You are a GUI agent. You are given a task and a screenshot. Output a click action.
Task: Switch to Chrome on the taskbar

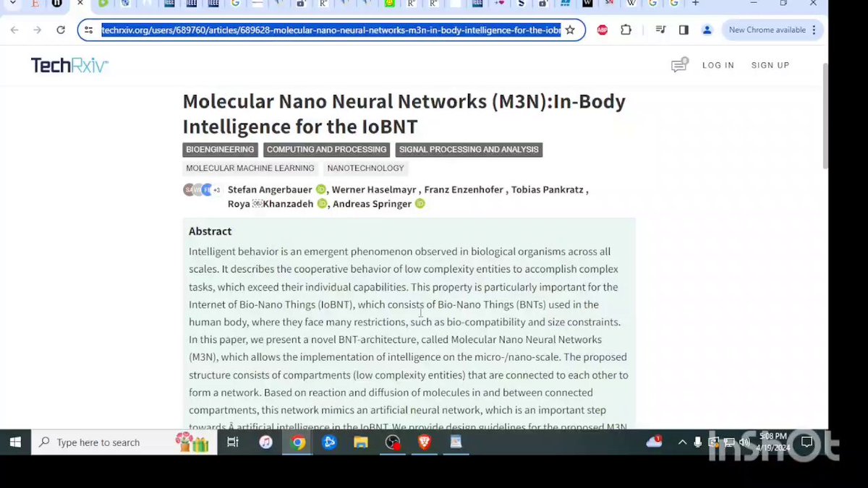(298, 442)
